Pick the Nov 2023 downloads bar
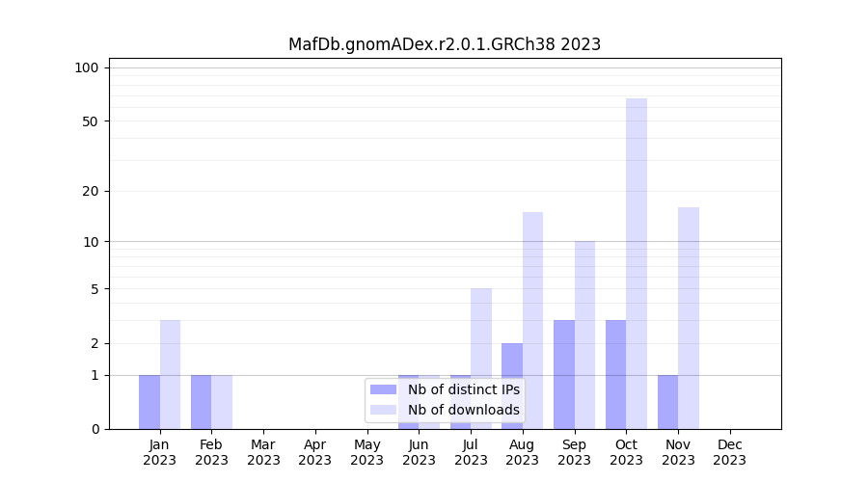 (689, 318)
